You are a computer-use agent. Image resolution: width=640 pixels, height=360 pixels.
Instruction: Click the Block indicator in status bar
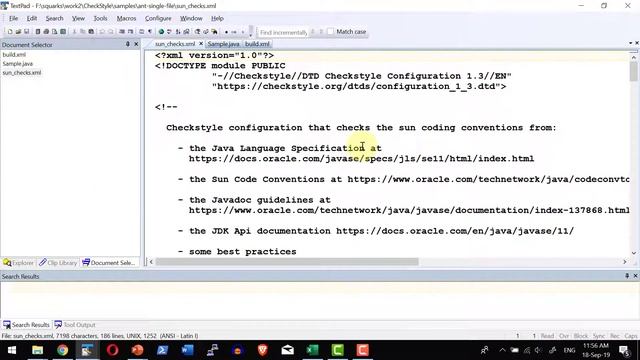pos(581,336)
